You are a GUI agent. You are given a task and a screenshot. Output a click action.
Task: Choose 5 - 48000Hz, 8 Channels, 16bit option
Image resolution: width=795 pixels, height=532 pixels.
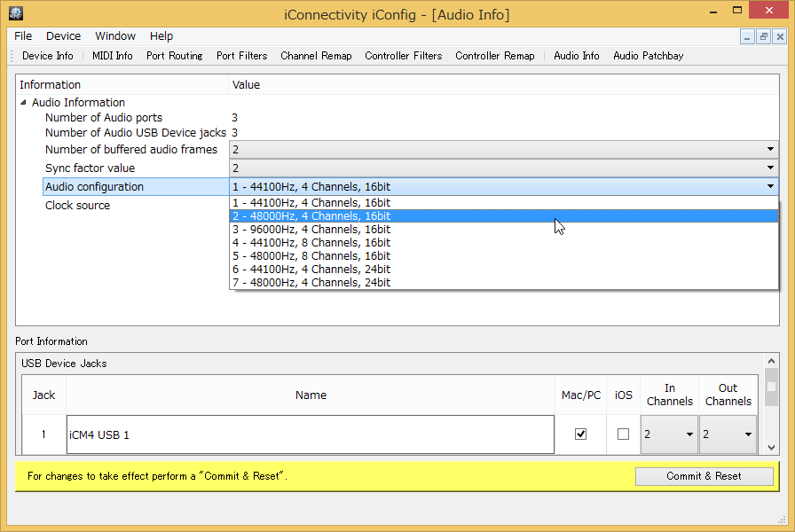[504, 255]
